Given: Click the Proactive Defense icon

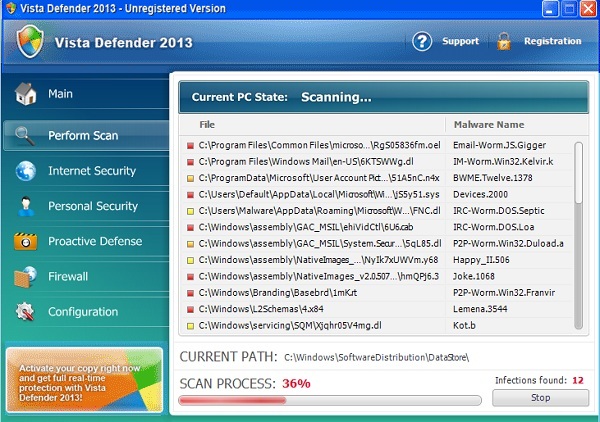Looking at the screenshot, I should click(25, 241).
